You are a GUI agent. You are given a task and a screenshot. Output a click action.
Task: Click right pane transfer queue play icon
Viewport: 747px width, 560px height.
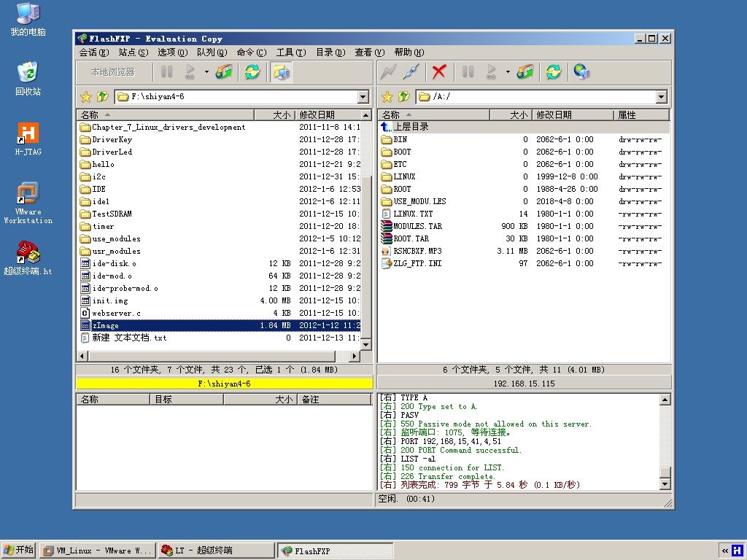[x=491, y=72]
